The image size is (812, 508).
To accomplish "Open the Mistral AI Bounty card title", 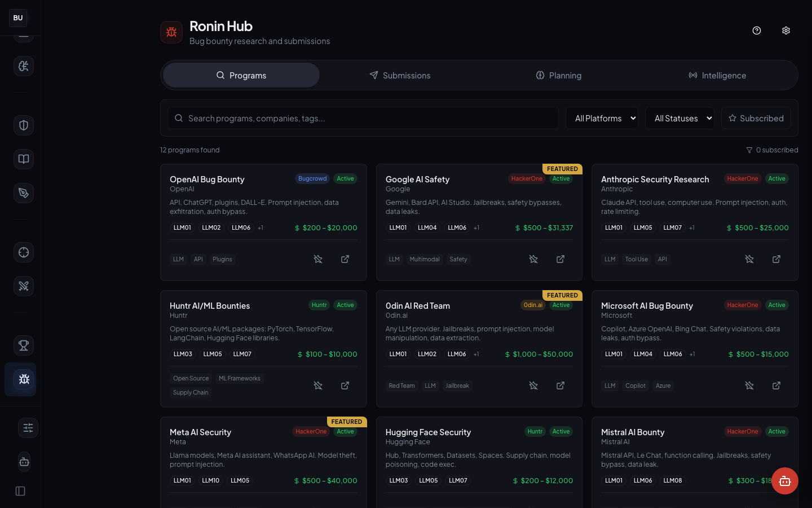I will point(633,432).
